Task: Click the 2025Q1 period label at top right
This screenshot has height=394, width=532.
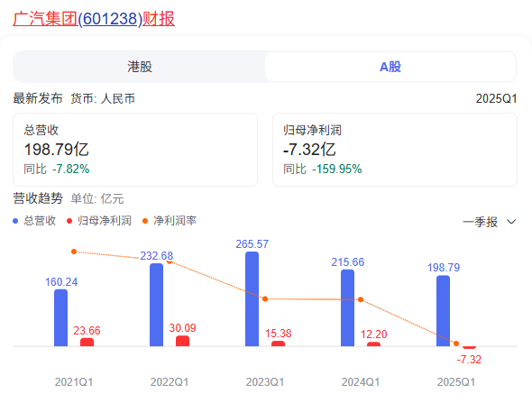Action: [496, 99]
